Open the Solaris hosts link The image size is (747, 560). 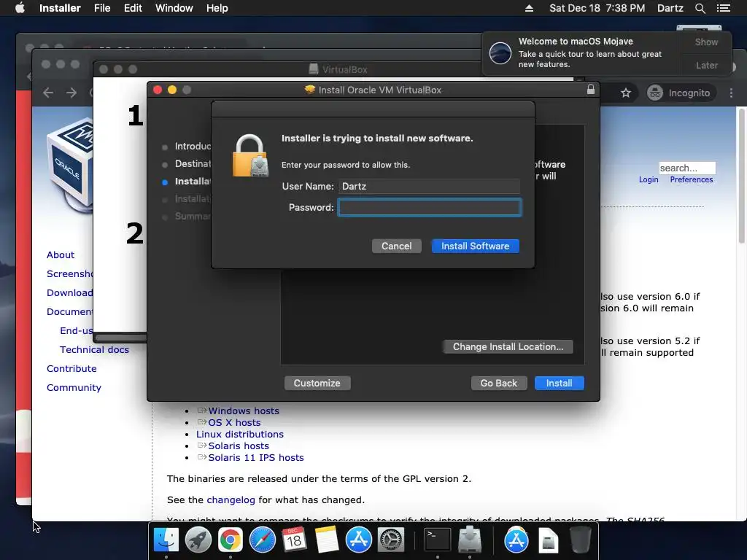[239, 446]
